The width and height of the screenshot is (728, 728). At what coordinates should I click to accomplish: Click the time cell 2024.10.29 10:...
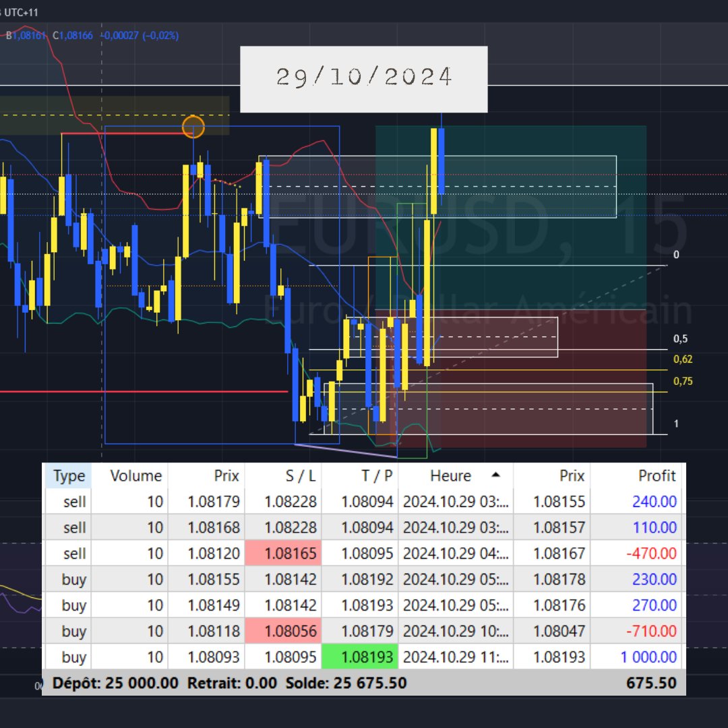pos(456,632)
